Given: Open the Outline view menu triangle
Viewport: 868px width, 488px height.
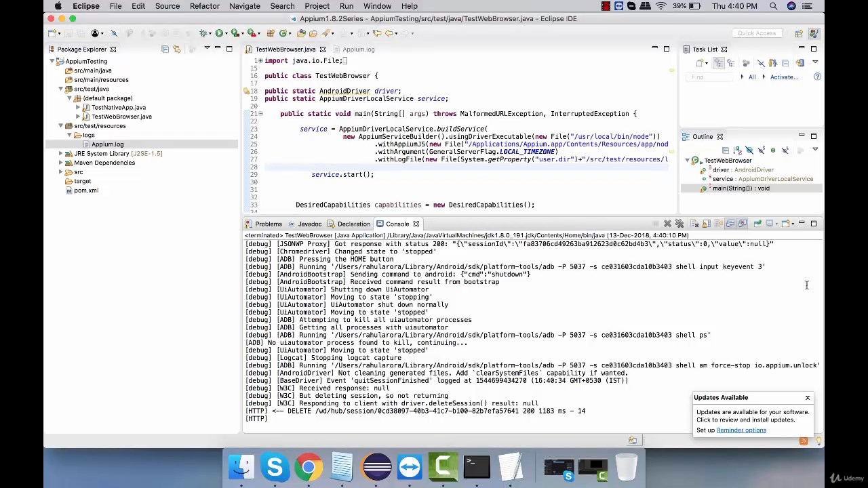Looking at the screenshot, I should (x=815, y=149).
